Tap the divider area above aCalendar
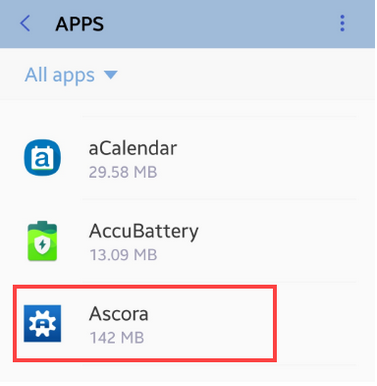This screenshot has width=377, height=386. [219, 116]
